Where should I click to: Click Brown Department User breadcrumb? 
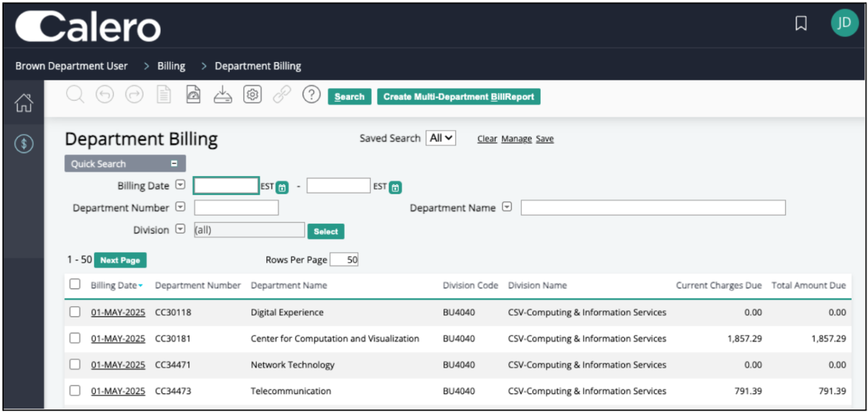coord(72,66)
